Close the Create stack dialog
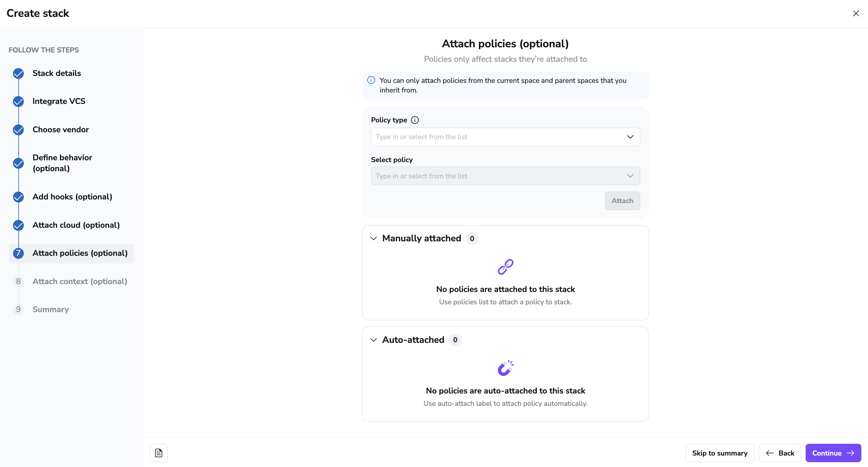Screen dimensions: 868x467 tap(856, 14)
